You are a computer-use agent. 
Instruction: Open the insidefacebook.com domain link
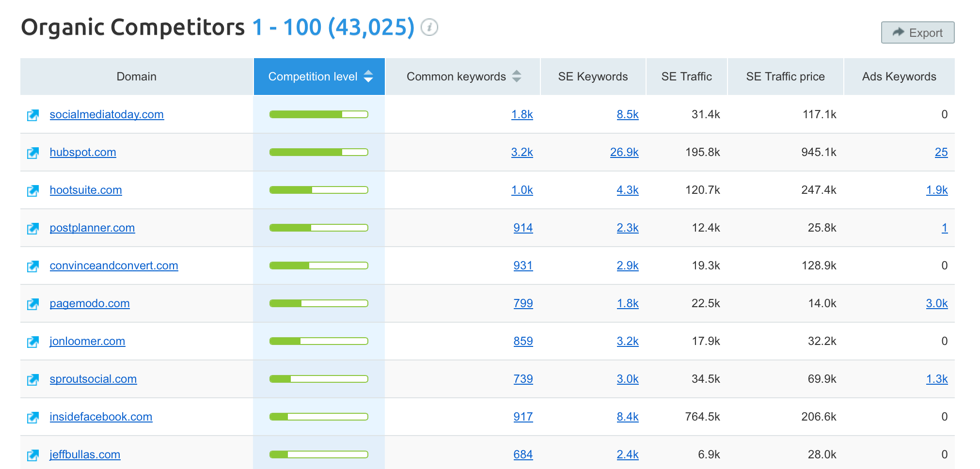click(101, 417)
